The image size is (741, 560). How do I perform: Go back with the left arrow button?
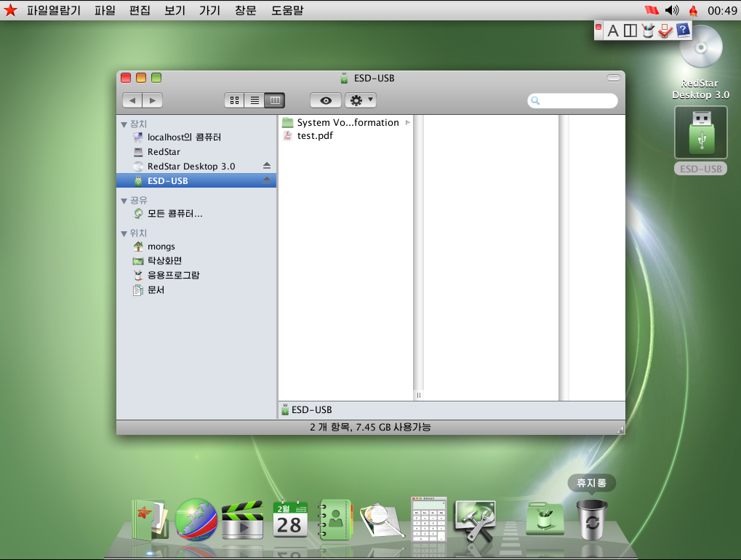(132, 100)
